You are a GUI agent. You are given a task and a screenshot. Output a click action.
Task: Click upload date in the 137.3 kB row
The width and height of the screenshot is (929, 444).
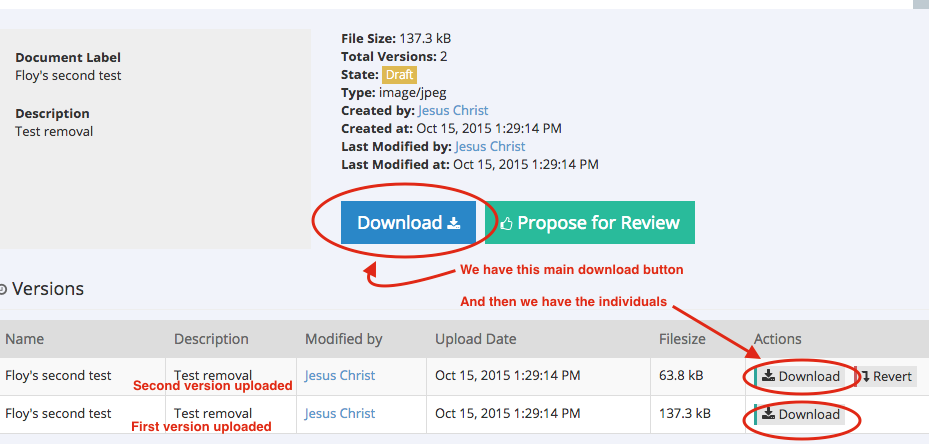(x=508, y=413)
